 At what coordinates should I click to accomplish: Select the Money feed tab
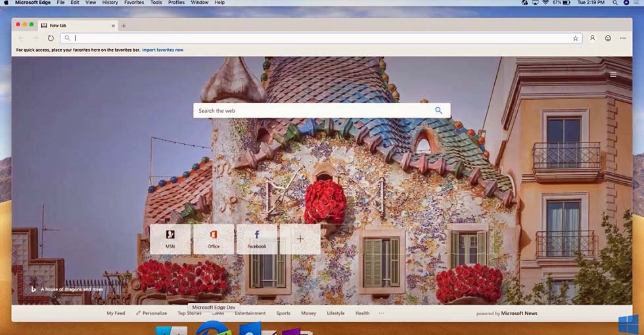tap(308, 313)
